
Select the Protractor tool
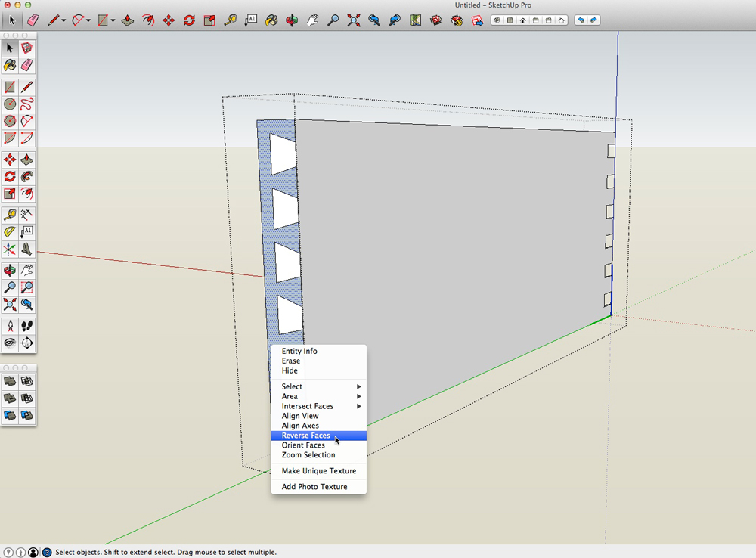click(10, 232)
